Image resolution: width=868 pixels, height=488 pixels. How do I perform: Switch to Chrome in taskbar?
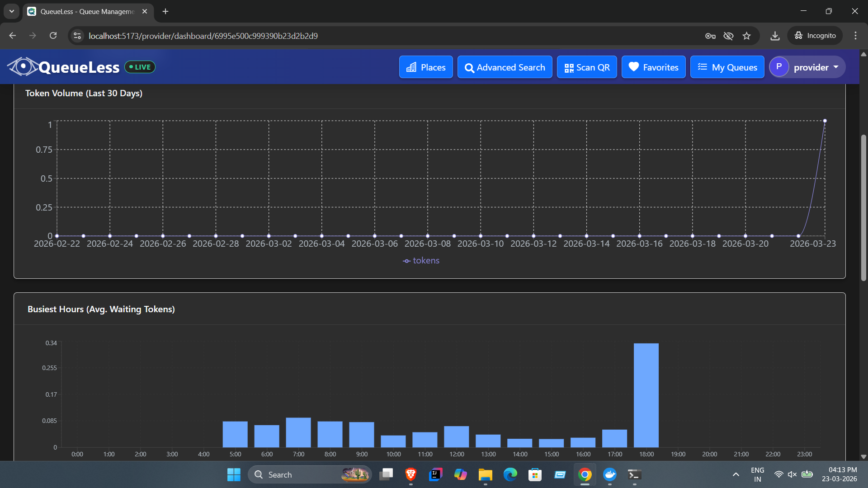pyautogui.click(x=585, y=475)
